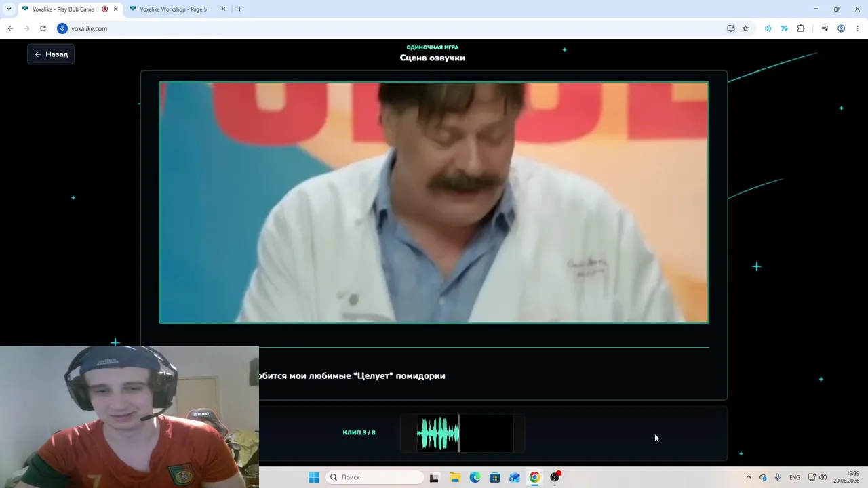
Task: Open a new browser tab
Action: [x=239, y=9]
